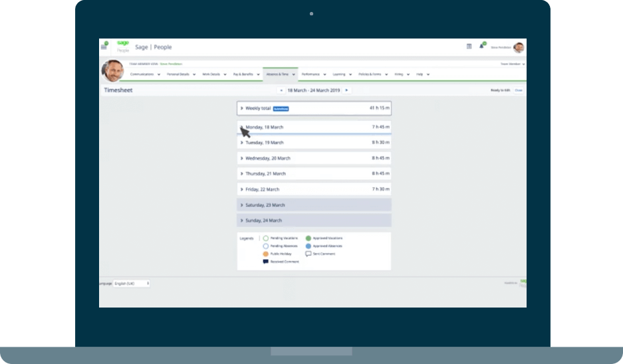Open the Learning menu

[x=342, y=74]
